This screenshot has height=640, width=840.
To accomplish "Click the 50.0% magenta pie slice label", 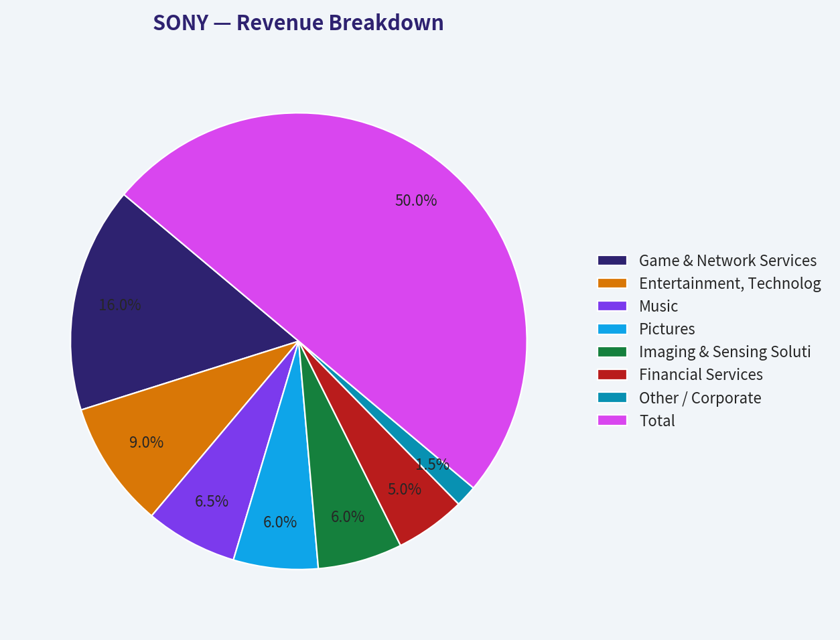I will coord(416,200).
